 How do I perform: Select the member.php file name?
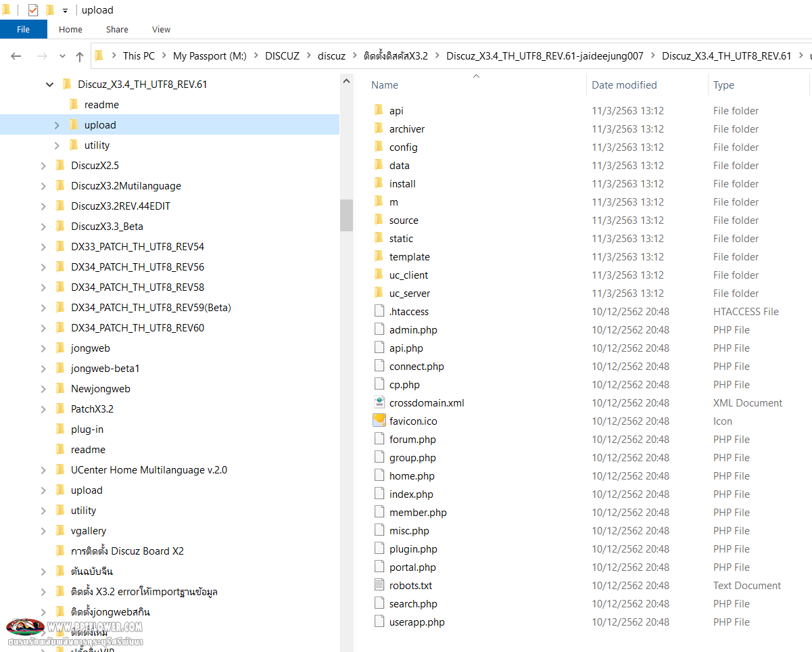(x=418, y=512)
